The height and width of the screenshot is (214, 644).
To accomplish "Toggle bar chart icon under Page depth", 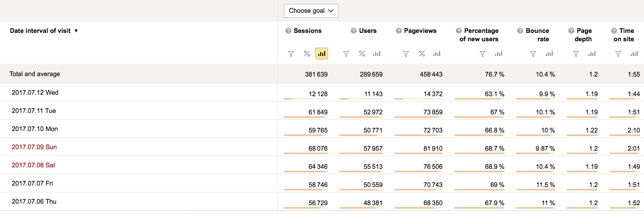I will coord(592,54).
